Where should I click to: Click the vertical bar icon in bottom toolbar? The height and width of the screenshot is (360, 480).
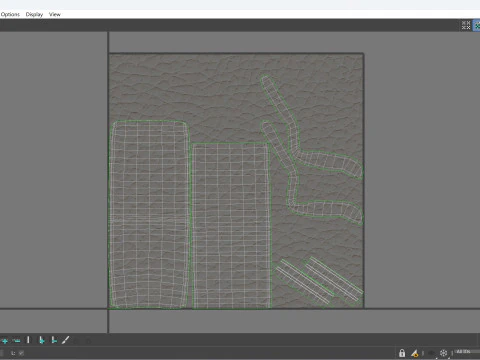click(x=28, y=340)
